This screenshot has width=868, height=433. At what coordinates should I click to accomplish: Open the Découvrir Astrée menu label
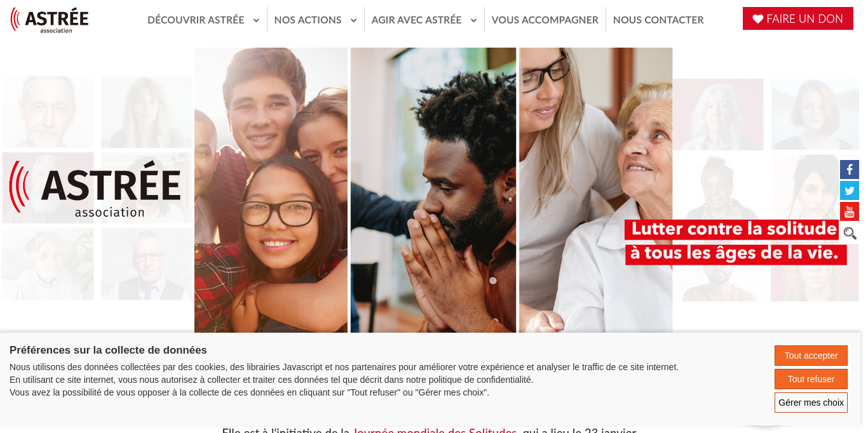[x=196, y=20]
